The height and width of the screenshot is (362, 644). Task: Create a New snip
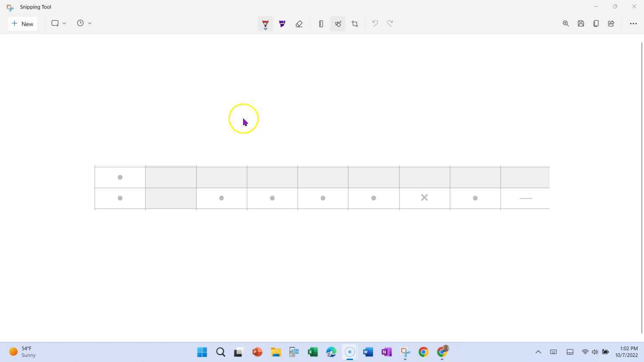click(23, 23)
